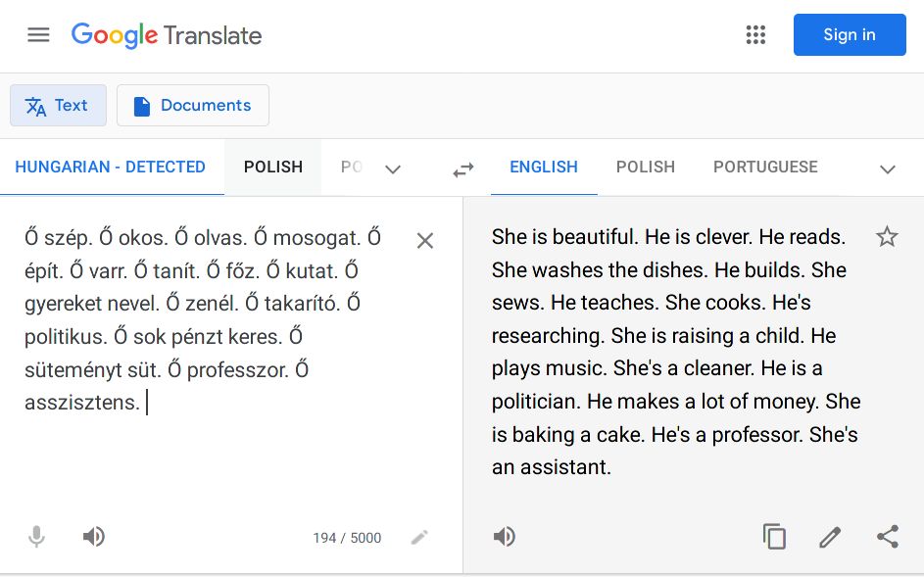Select Polish as the target language
The height and width of the screenshot is (577, 924).
click(645, 167)
